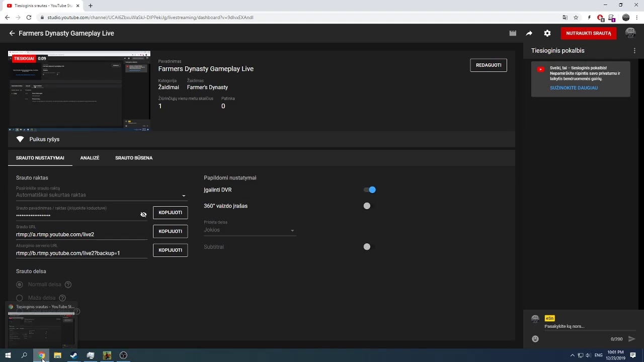Click the lightning bolt extension icon
Screen dimensions: 644x362
point(589,18)
